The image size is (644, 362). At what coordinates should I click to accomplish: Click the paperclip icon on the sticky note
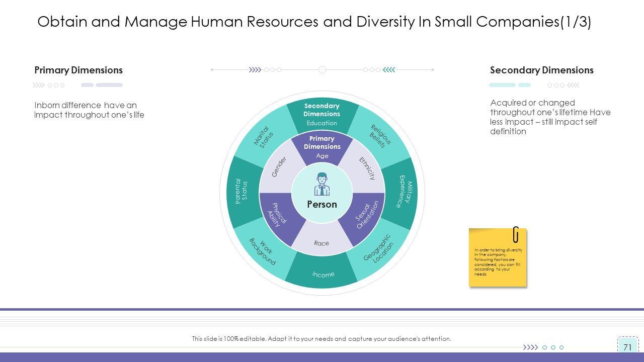[516, 235]
